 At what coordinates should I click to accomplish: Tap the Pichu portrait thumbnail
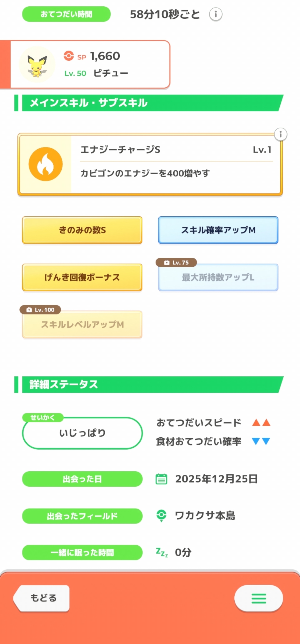[x=37, y=65]
